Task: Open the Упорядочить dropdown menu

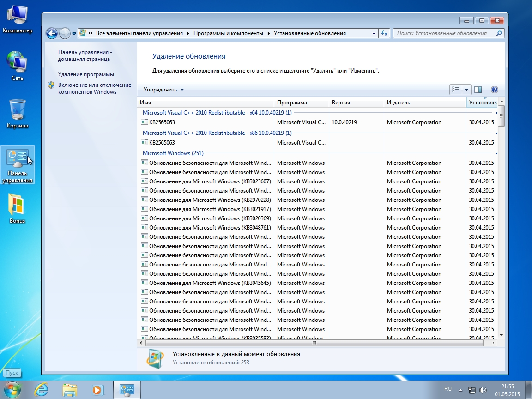Action: 163,90
